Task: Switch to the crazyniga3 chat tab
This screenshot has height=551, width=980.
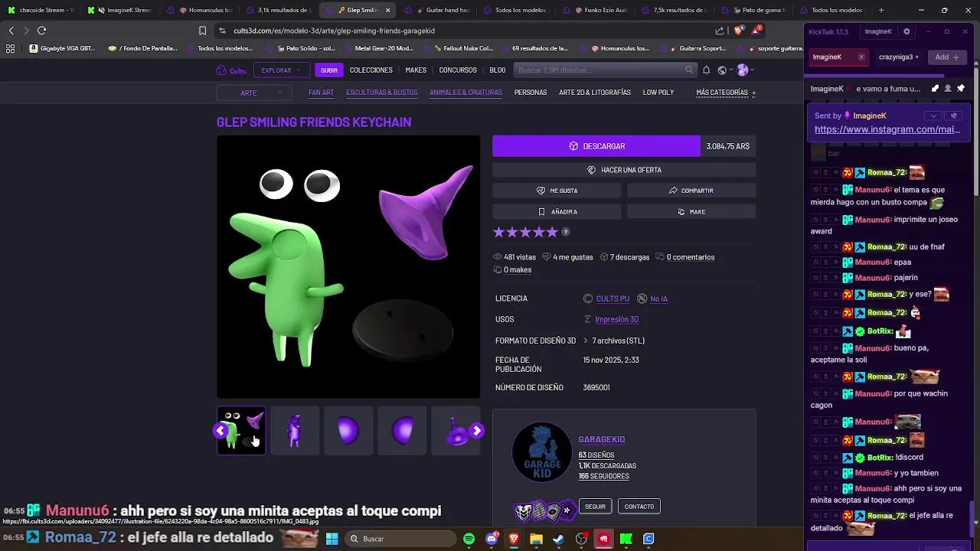Action: (x=899, y=57)
